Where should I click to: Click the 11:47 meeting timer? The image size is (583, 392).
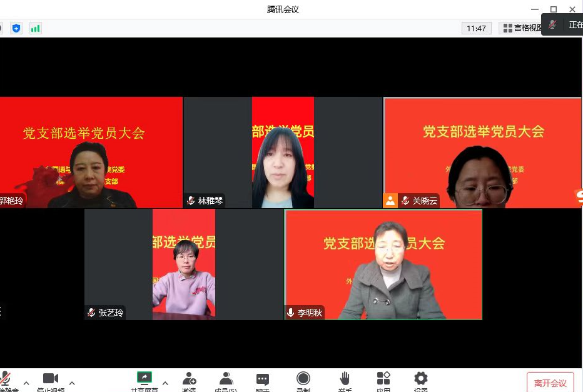pyautogui.click(x=476, y=28)
